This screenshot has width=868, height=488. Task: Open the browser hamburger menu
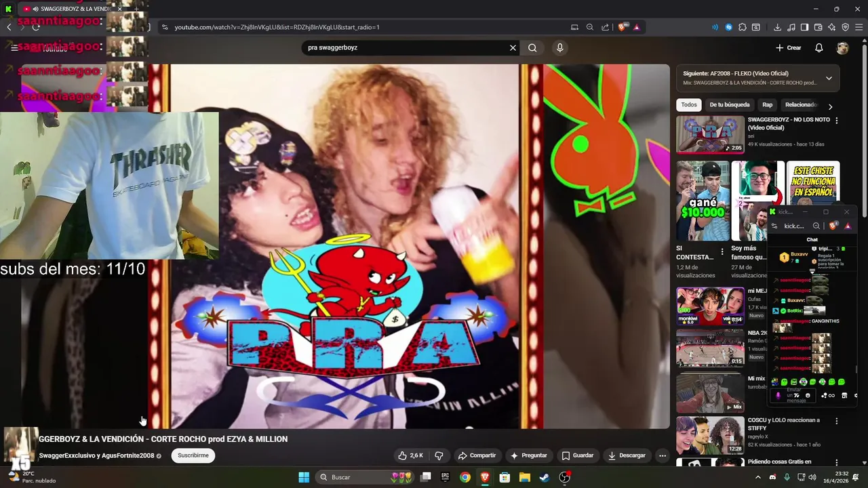[x=859, y=27]
